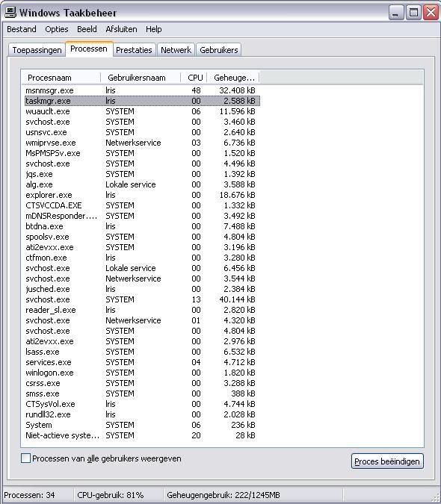
Task: Open the Bestand menu
Action: coord(22,29)
